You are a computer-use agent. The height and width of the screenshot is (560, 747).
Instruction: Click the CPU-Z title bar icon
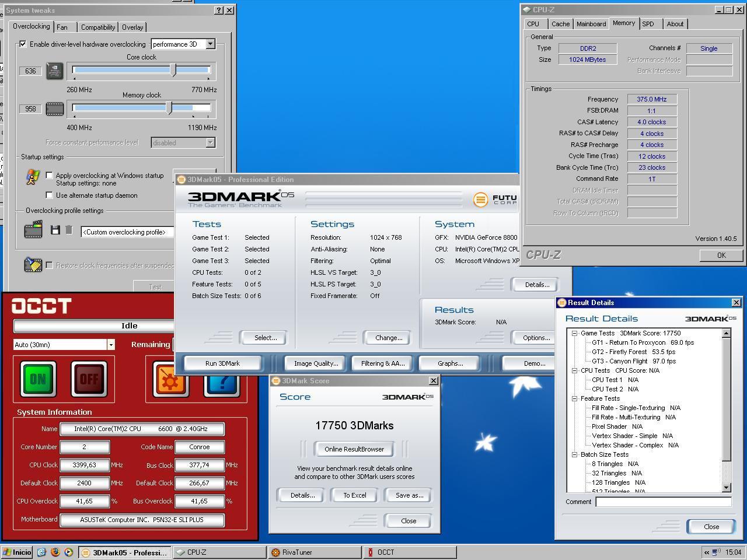coord(526,9)
